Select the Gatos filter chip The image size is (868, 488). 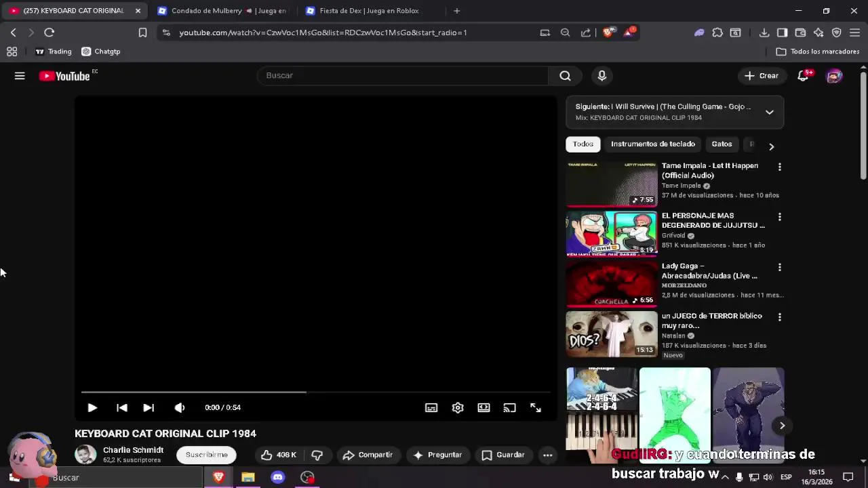click(722, 144)
